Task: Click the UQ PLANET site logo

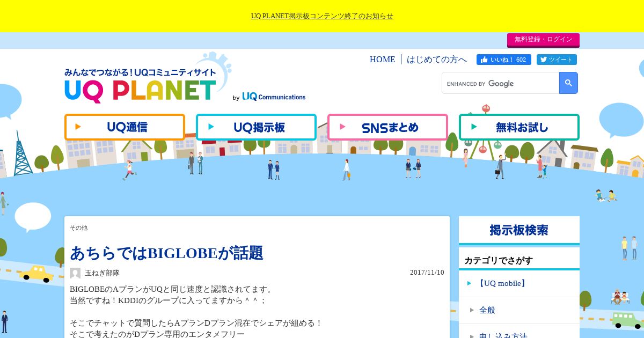Action: [141, 86]
